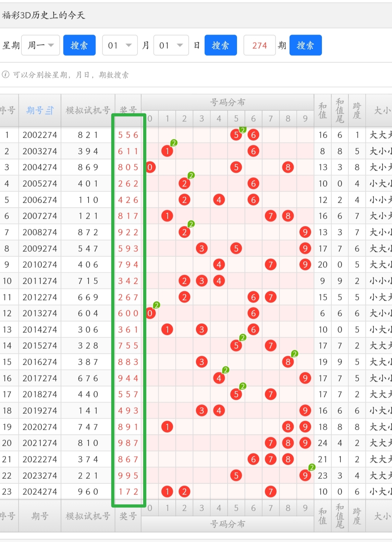Image resolution: width=392 pixels, height=542 pixels.
Task: Click sum value 24 in row 2021274
Action: (x=323, y=443)
